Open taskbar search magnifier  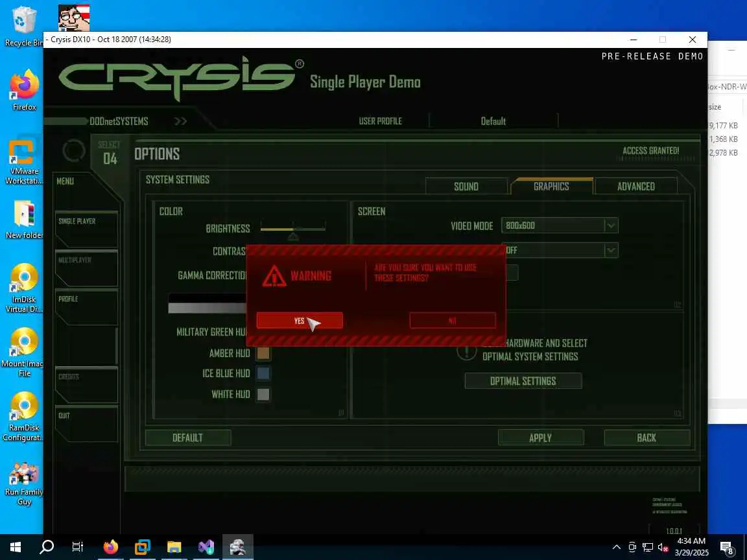point(46,547)
